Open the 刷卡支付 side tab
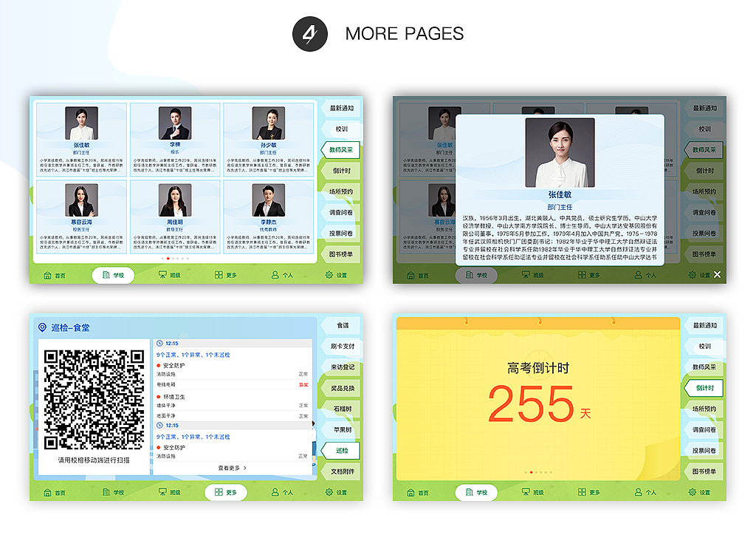Image resolution: width=756 pixels, height=535 pixels. point(341,346)
